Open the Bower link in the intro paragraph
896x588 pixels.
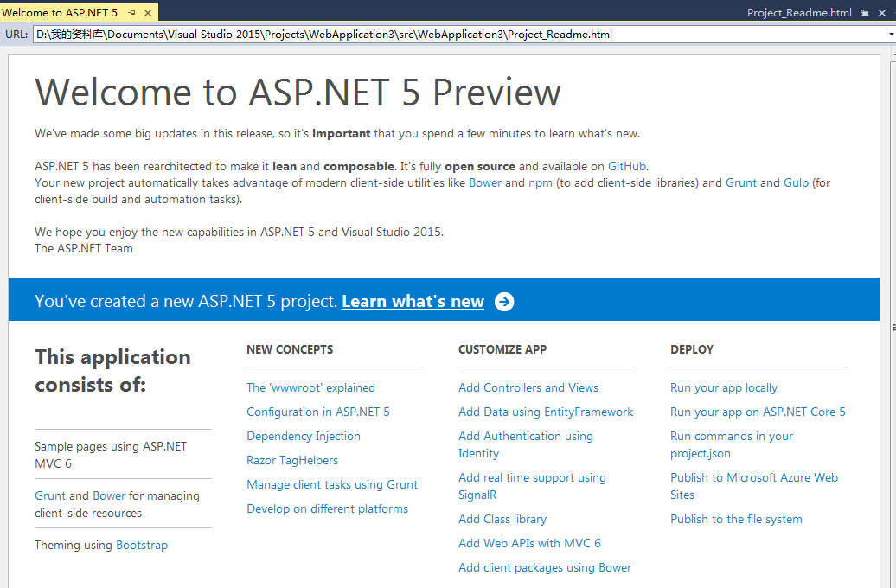(485, 182)
